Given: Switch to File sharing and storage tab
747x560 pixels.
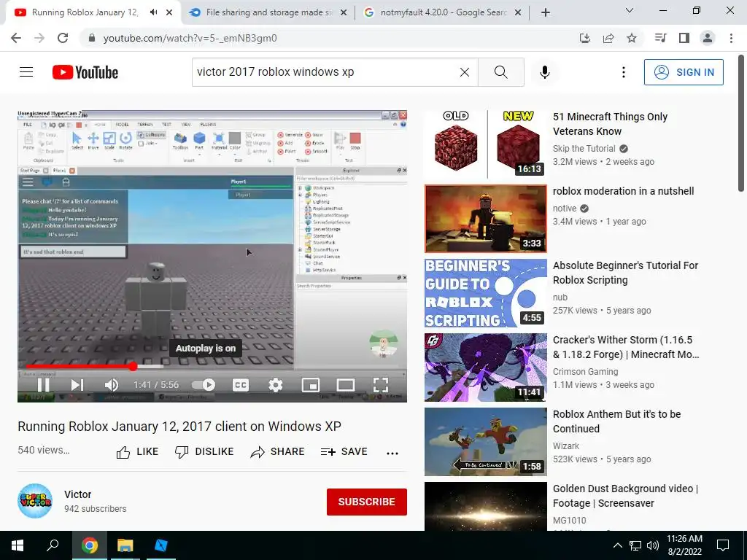Looking at the screenshot, I should click(x=268, y=12).
